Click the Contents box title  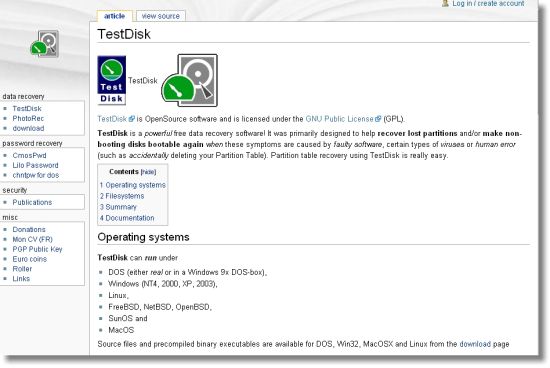[124, 172]
